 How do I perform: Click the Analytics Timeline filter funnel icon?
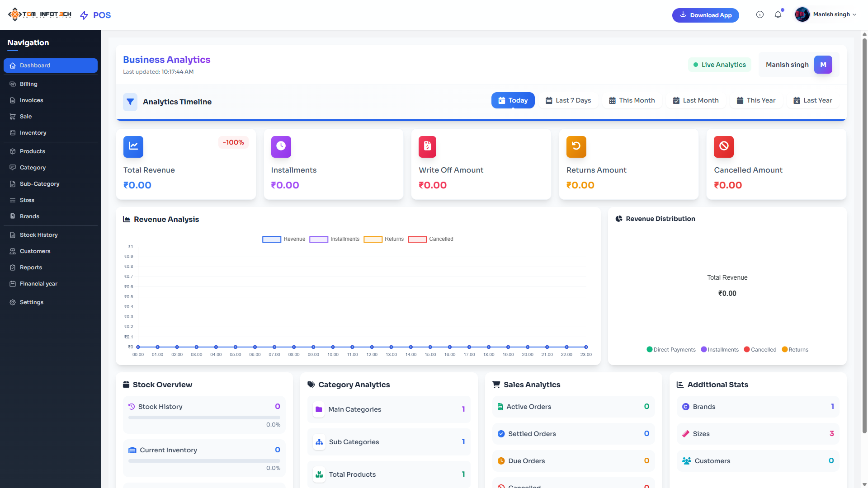point(130,102)
